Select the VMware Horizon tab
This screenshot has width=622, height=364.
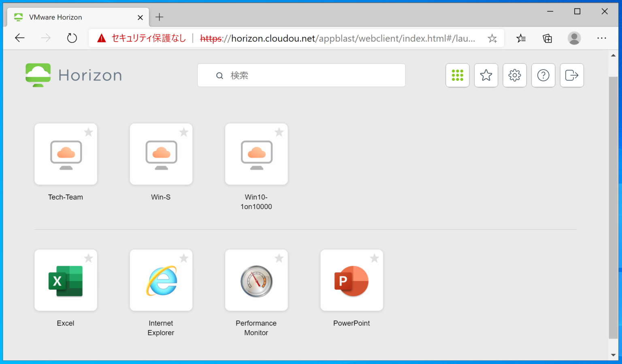[x=78, y=17]
